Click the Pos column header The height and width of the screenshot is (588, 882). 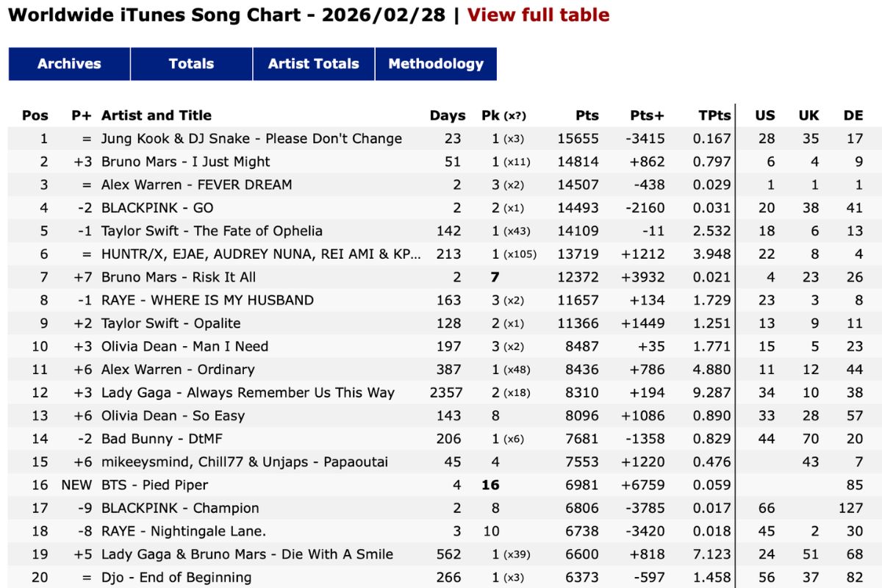[35, 115]
